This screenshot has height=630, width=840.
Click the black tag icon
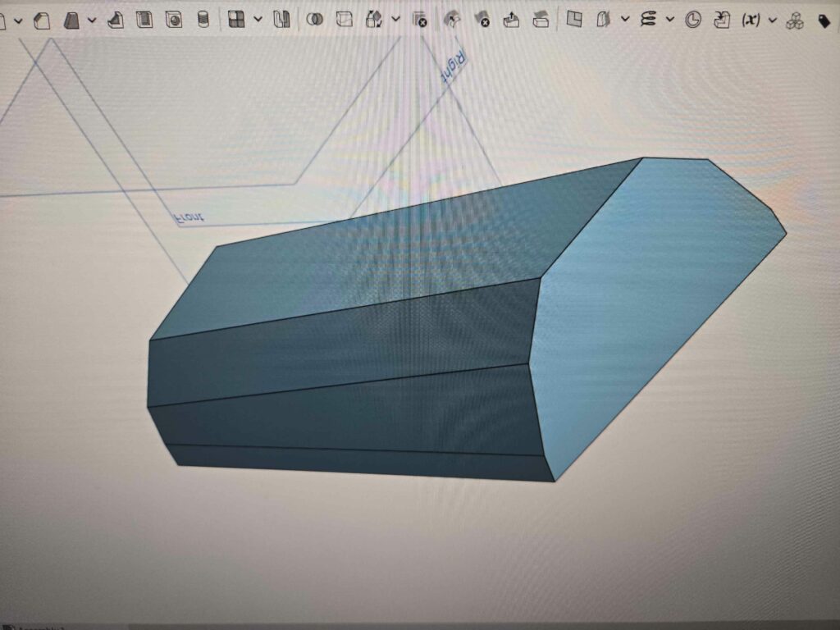click(824, 22)
